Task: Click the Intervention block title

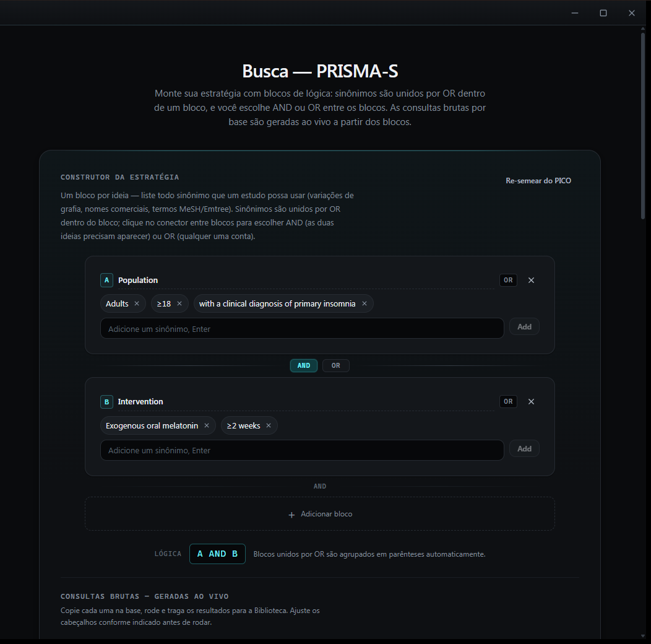Action: coord(140,402)
